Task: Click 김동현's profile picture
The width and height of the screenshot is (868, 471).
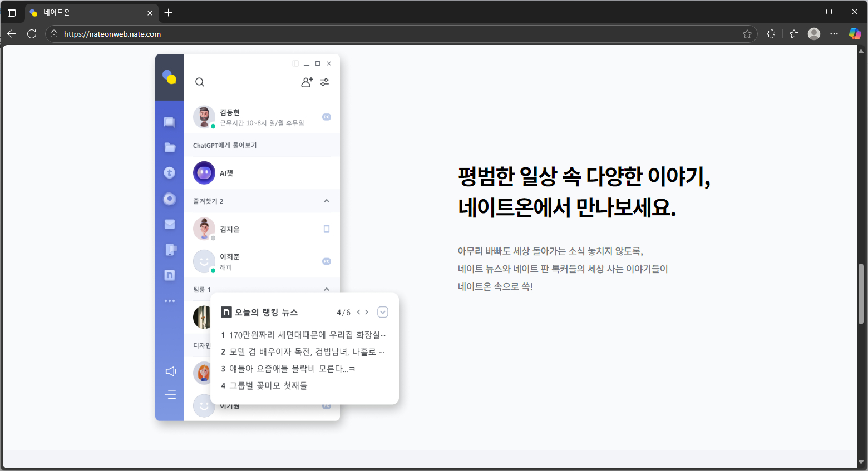Action: [204, 117]
